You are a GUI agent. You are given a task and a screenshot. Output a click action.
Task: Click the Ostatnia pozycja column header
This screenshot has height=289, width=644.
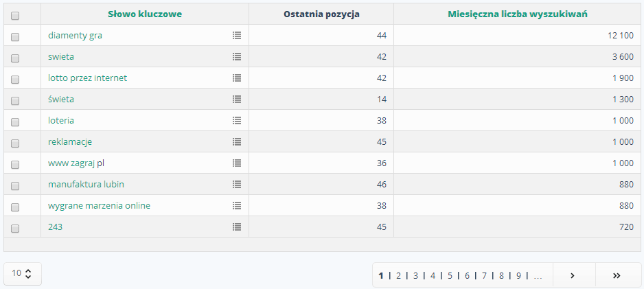click(x=321, y=14)
